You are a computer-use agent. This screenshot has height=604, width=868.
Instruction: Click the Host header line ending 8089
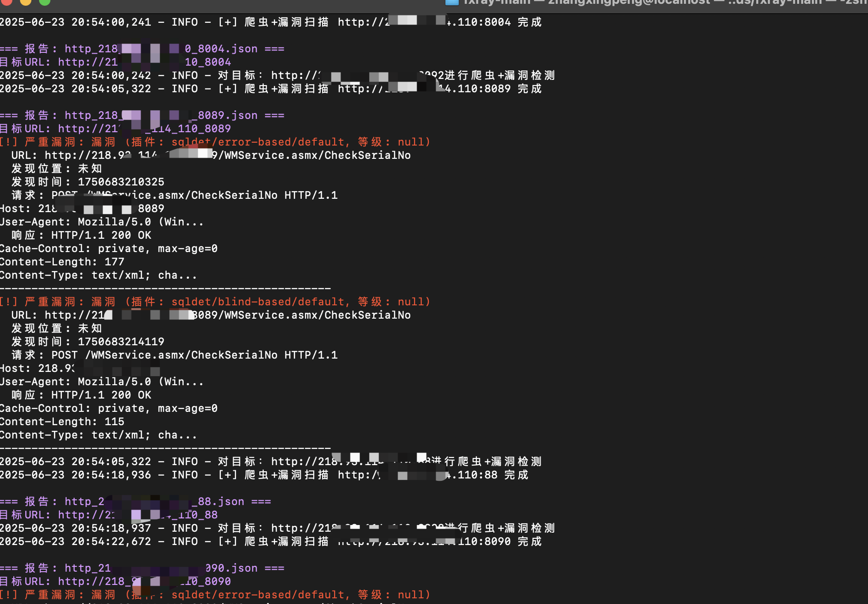click(82, 209)
